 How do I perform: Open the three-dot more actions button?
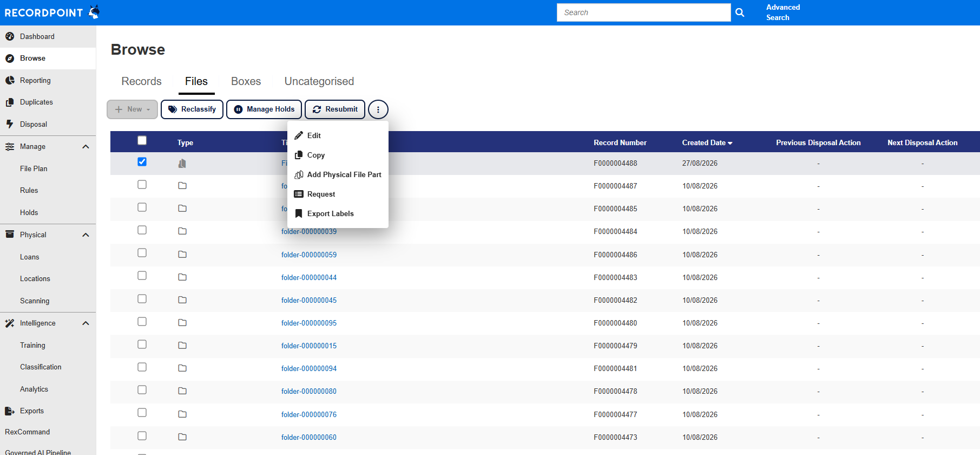click(x=378, y=109)
